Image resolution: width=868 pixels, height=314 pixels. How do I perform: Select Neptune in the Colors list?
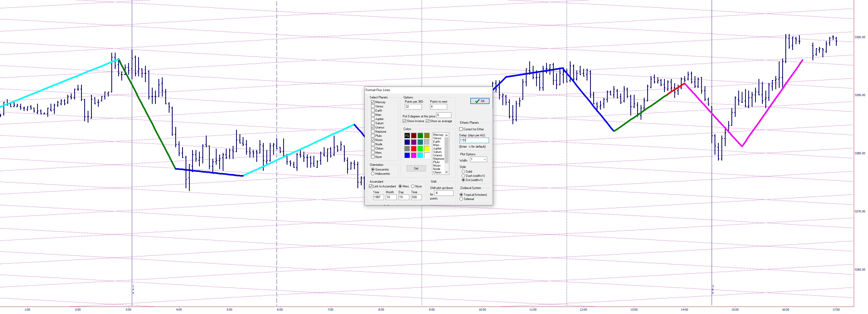click(x=438, y=159)
